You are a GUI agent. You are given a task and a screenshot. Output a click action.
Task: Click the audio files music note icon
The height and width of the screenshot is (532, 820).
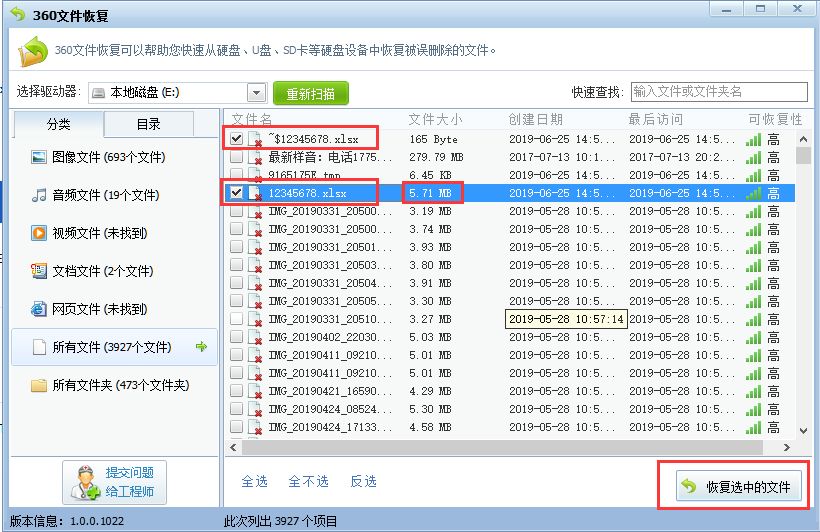[x=39, y=195]
